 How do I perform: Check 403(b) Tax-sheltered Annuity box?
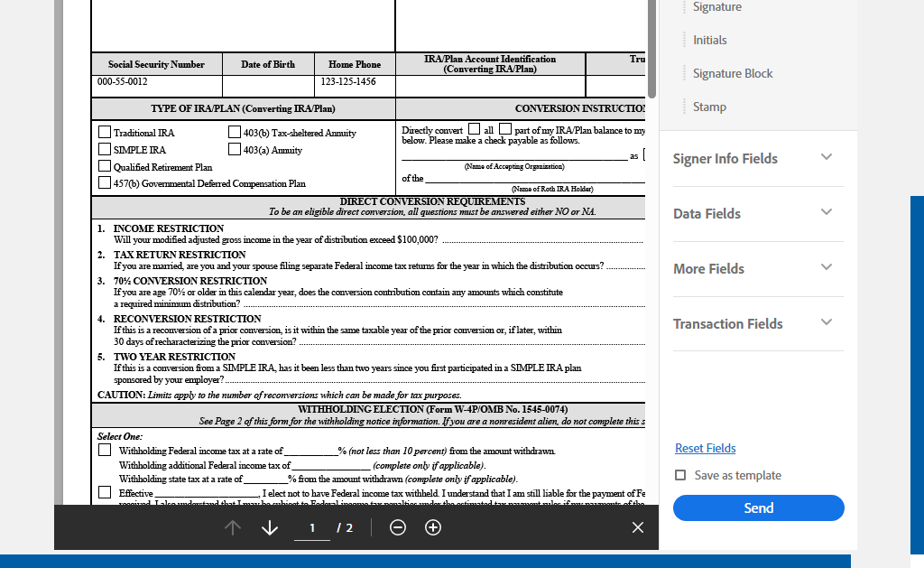[235, 132]
